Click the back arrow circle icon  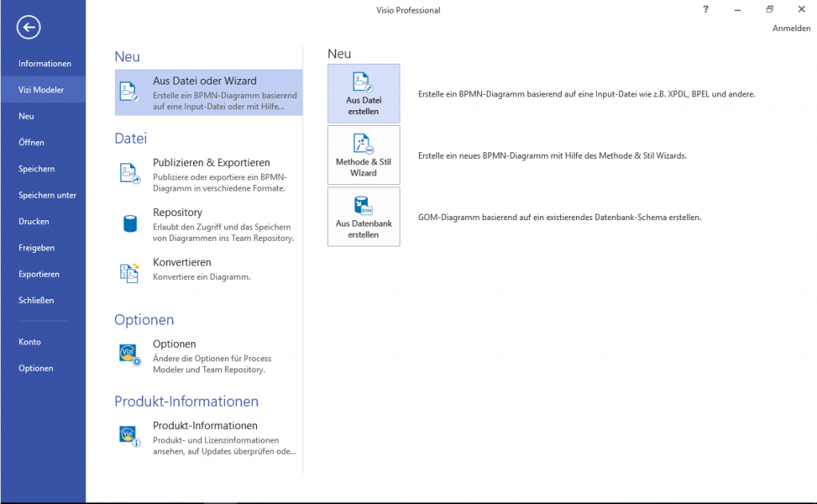pyautogui.click(x=28, y=27)
